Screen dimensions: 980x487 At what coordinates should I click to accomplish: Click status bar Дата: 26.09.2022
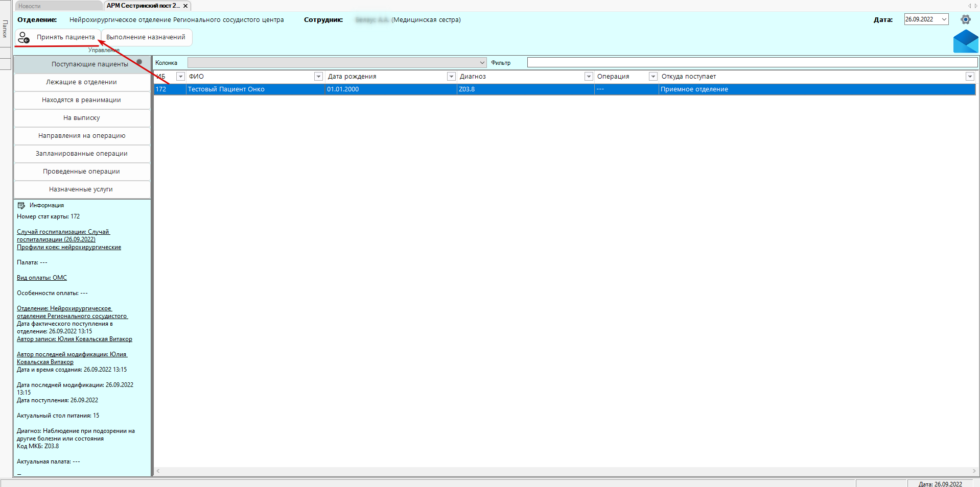pyautogui.click(x=940, y=484)
